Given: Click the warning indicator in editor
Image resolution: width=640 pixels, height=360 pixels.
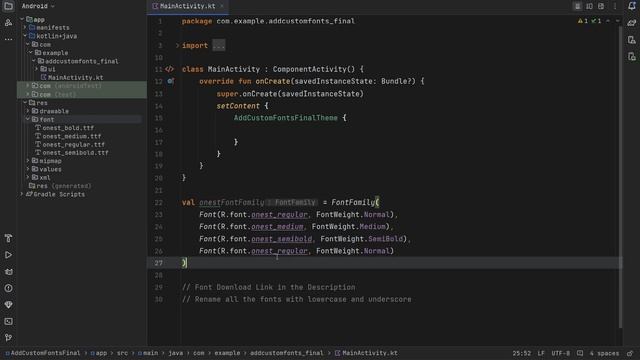Looking at the screenshot, I should point(583,21).
